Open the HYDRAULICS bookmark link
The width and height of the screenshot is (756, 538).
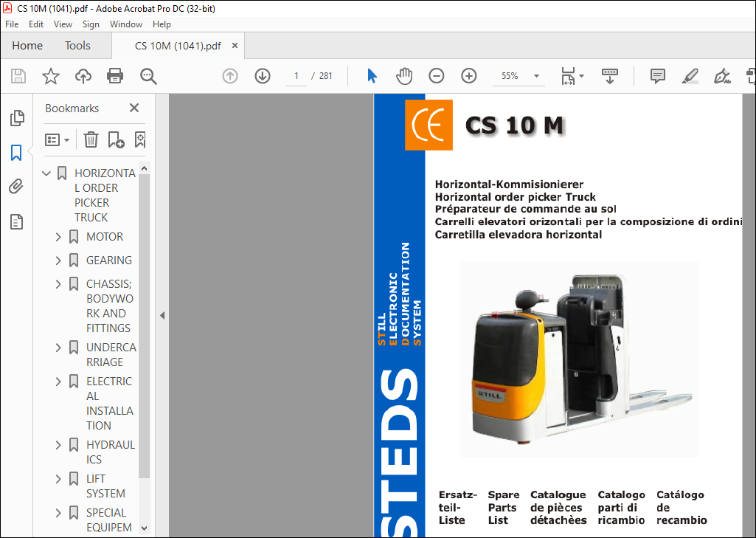coord(111,452)
